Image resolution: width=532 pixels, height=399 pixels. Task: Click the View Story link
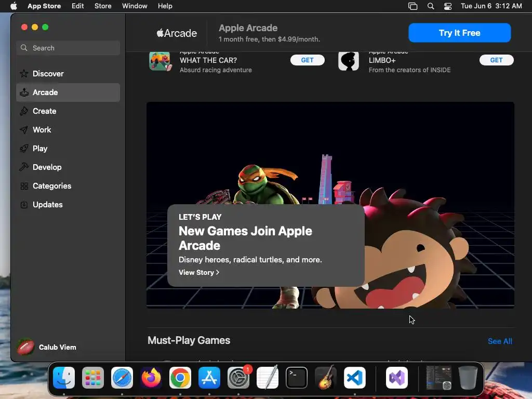pos(199,272)
